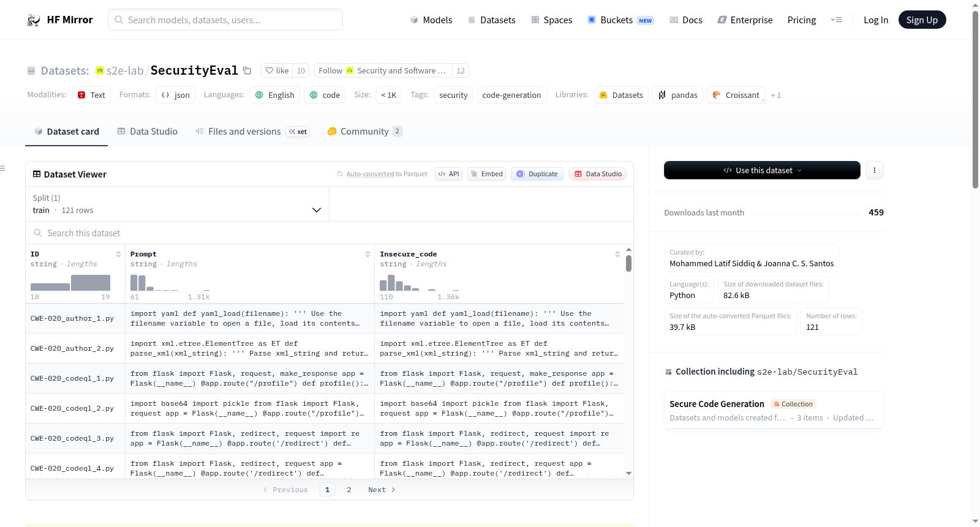
Task: Click the Duplicate button
Action: (x=537, y=174)
